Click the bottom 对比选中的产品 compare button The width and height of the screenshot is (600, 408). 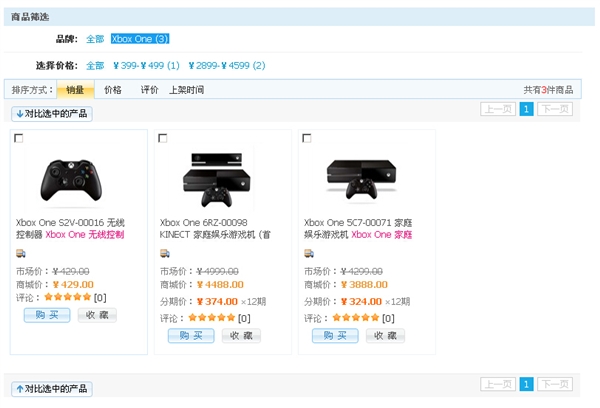click(52, 389)
